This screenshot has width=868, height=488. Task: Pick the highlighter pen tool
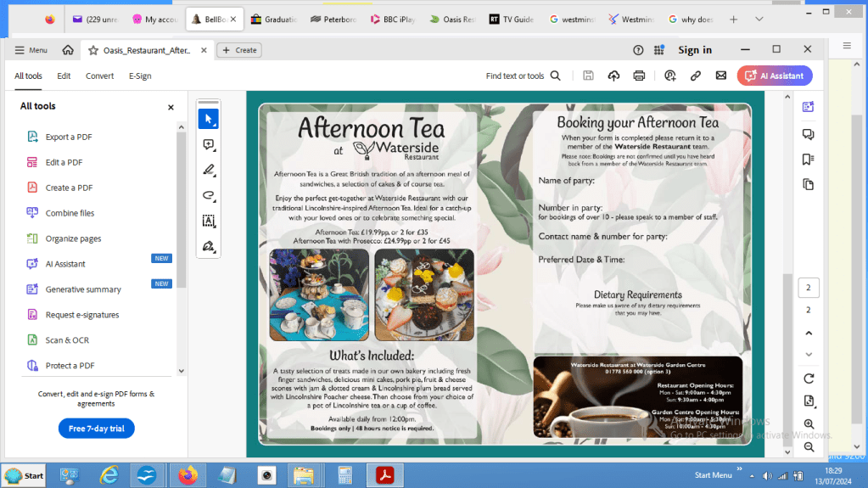[208, 171]
